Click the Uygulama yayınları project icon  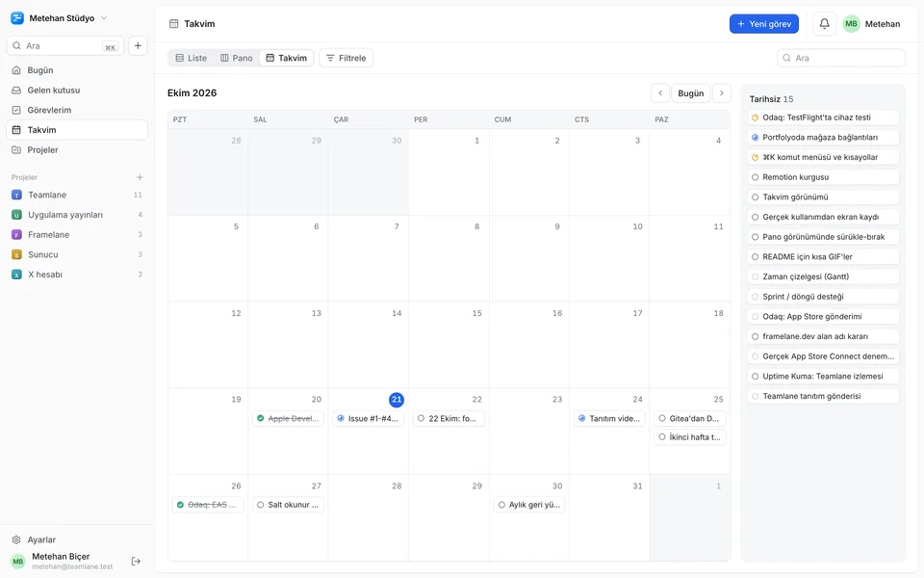17,215
